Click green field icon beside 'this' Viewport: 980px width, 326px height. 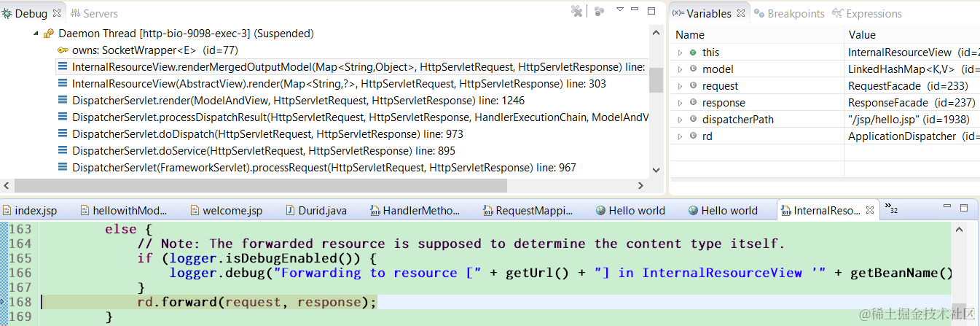click(692, 52)
